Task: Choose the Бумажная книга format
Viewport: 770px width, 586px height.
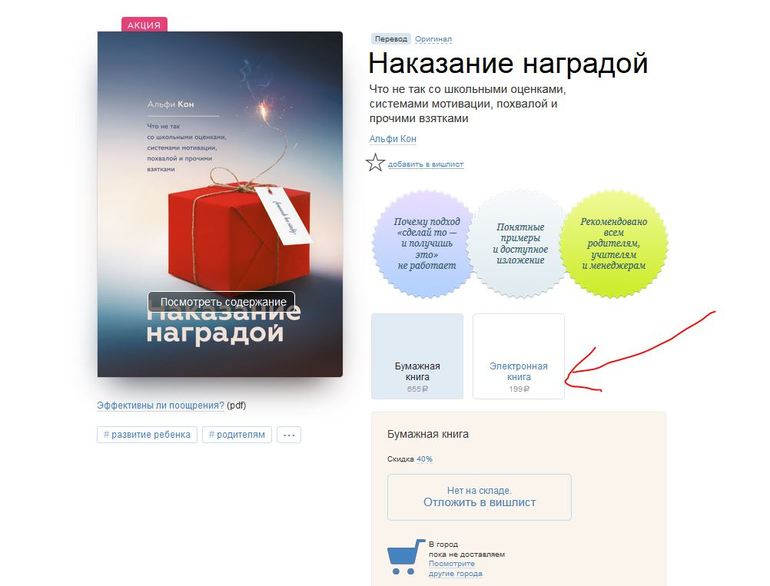Action: pyautogui.click(x=417, y=357)
